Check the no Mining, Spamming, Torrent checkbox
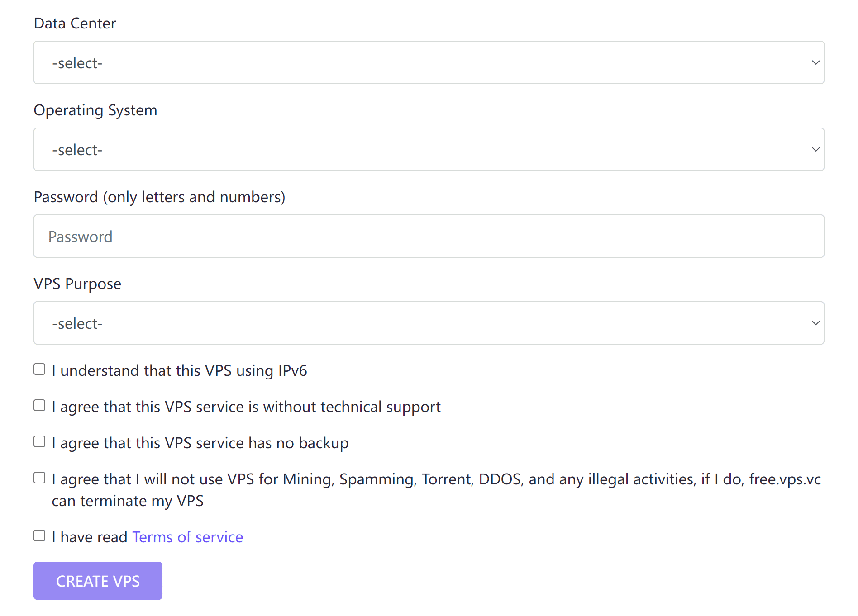Viewport: 858px width, 616px height. 39,478
